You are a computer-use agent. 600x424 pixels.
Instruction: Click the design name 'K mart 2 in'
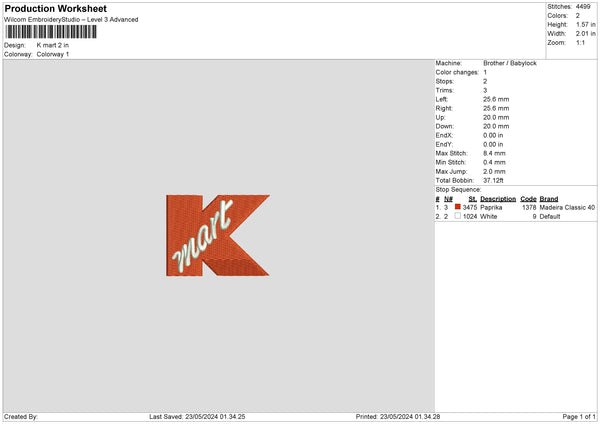[53, 45]
